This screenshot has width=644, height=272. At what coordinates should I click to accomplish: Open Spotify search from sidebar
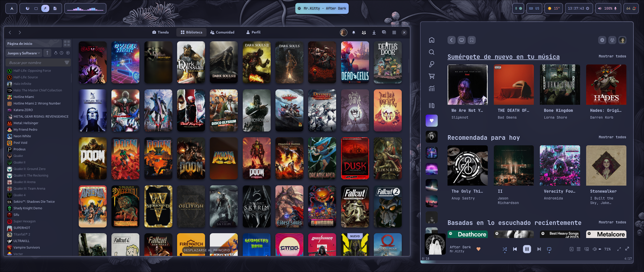point(431,52)
